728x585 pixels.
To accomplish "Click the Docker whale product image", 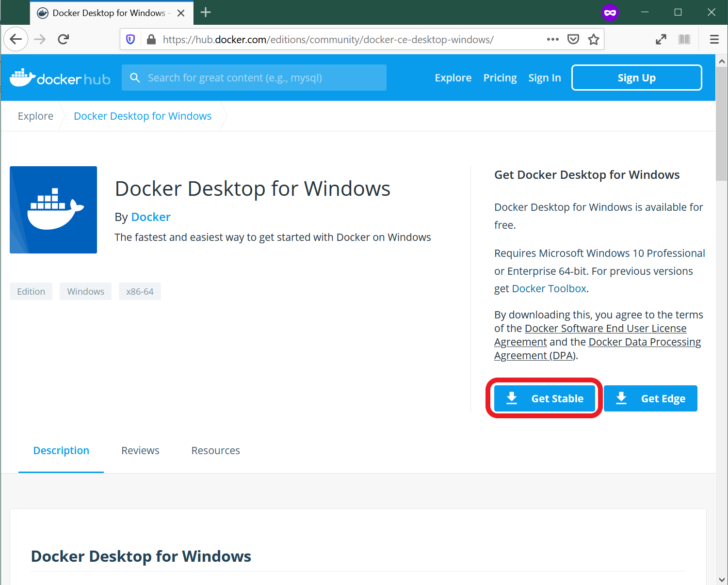I will click(x=53, y=210).
